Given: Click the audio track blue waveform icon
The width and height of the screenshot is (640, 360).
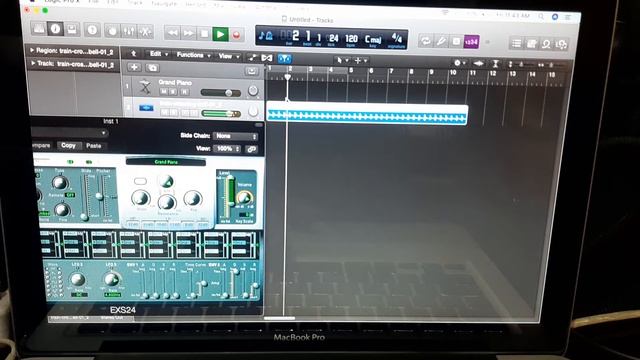Looking at the screenshot, I should click(146, 108).
